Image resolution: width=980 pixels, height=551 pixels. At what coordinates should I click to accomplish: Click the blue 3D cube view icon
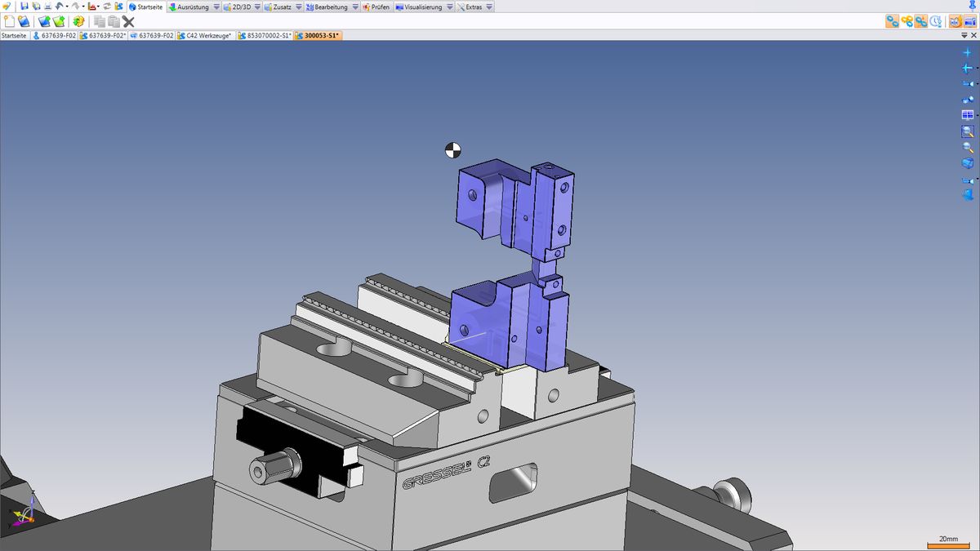968,163
